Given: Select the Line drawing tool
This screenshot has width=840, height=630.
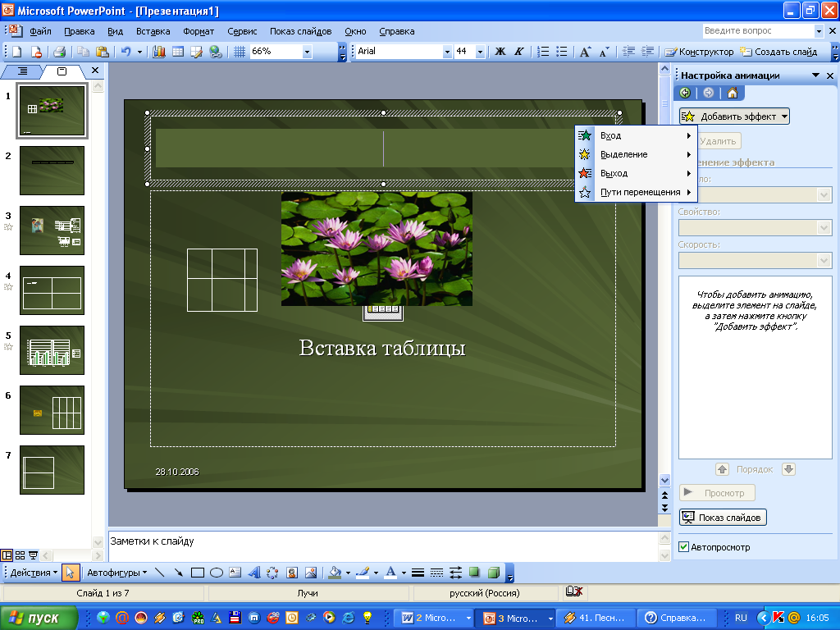Looking at the screenshot, I should click(x=159, y=573).
